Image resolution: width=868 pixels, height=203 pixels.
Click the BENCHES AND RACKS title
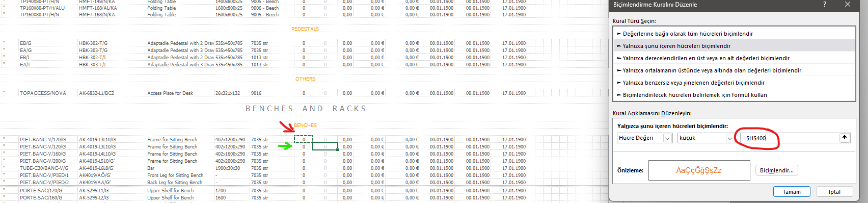coord(306,109)
